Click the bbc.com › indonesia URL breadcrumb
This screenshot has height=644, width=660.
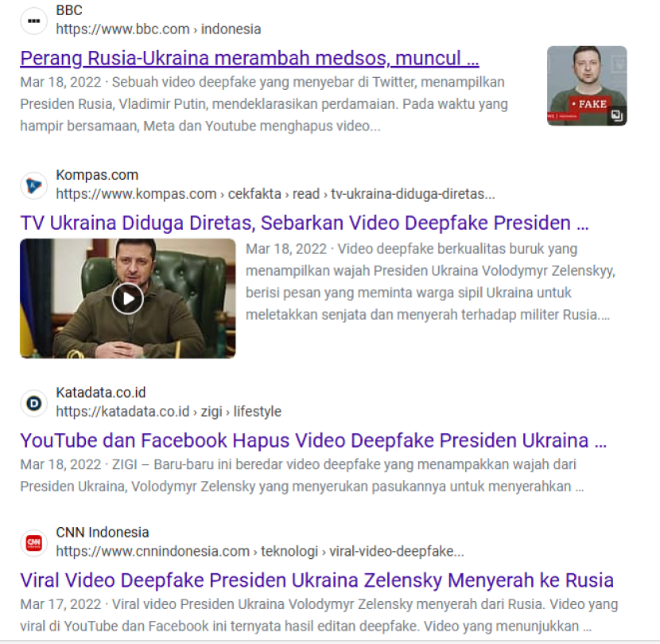pos(158,29)
